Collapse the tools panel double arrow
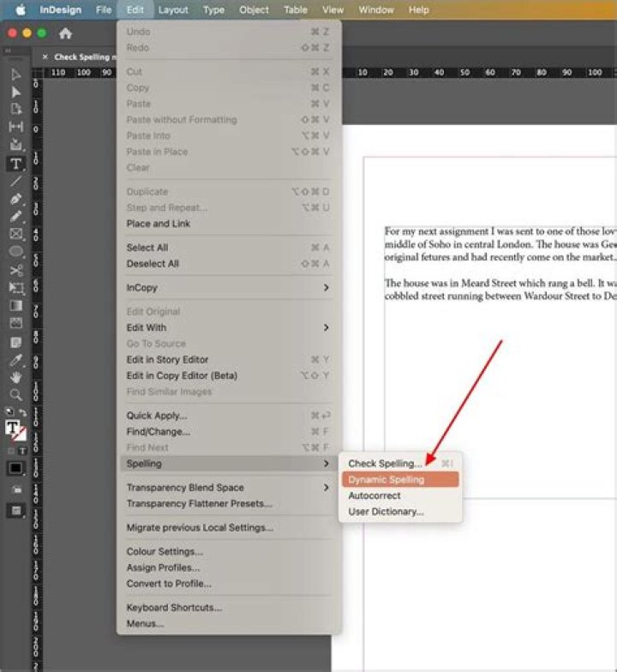This screenshot has height=672, width=617. [x=8, y=51]
